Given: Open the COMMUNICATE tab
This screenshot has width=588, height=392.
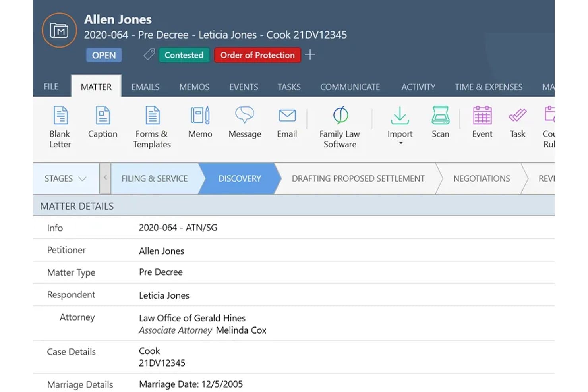Looking at the screenshot, I should tap(350, 87).
